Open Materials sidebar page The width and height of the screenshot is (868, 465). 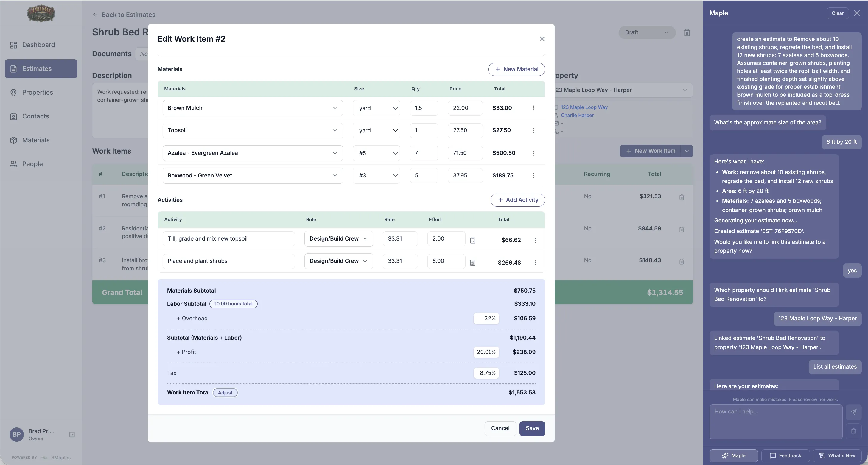click(x=41, y=140)
